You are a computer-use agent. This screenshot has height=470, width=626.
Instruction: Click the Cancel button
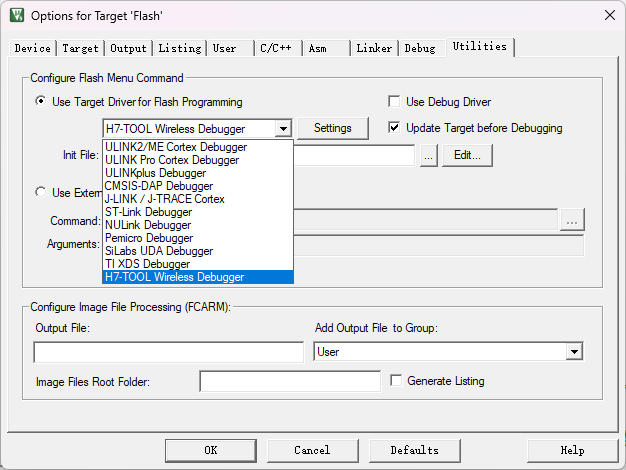[x=312, y=450]
